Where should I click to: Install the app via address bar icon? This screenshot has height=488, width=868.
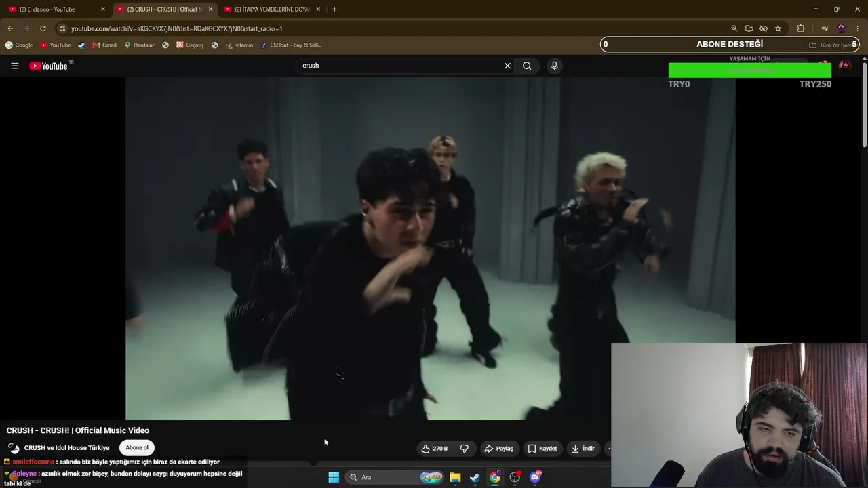(x=749, y=28)
